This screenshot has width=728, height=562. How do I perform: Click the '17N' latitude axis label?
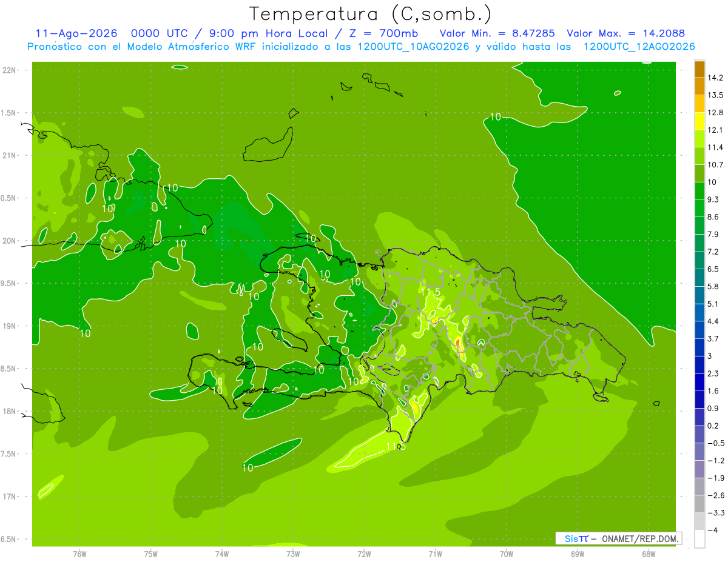[x=10, y=497]
